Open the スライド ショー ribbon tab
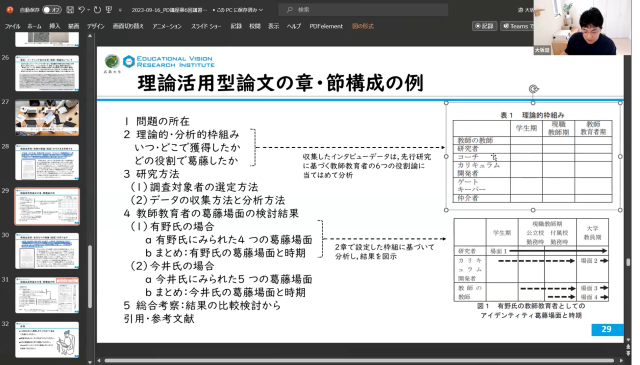The height and width of the screenshot is (365, 640). (x=206, y=26)
